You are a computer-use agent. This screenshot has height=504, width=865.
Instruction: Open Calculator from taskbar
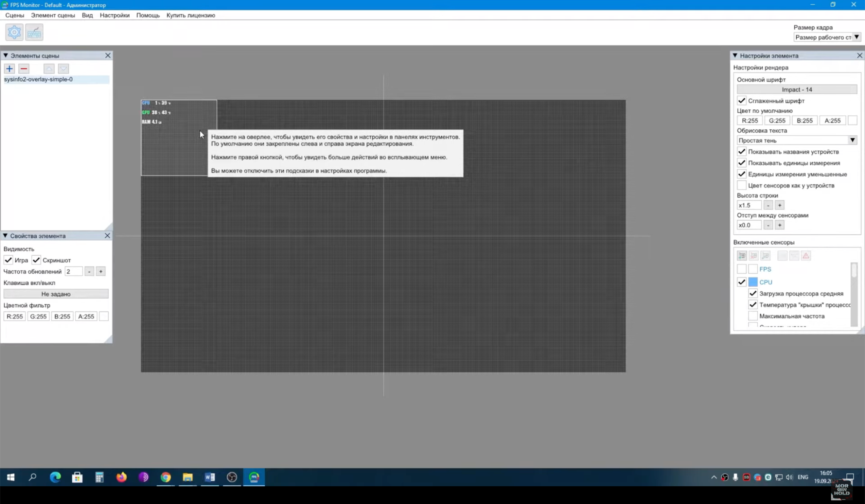click(99, 477)
